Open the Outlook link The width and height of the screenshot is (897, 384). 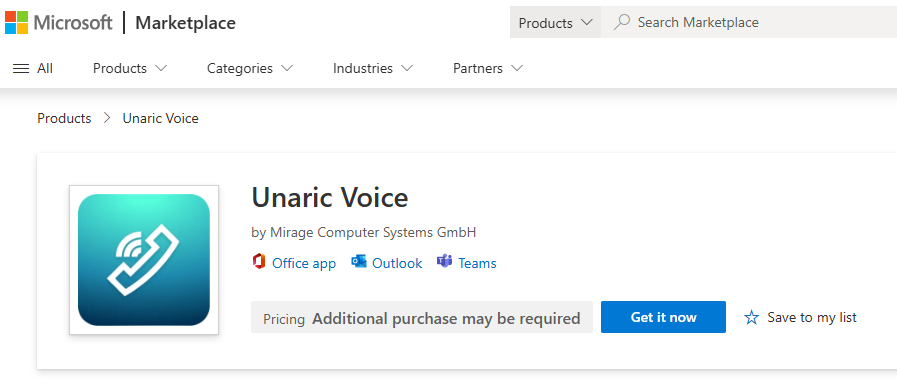tap(397, 263)
